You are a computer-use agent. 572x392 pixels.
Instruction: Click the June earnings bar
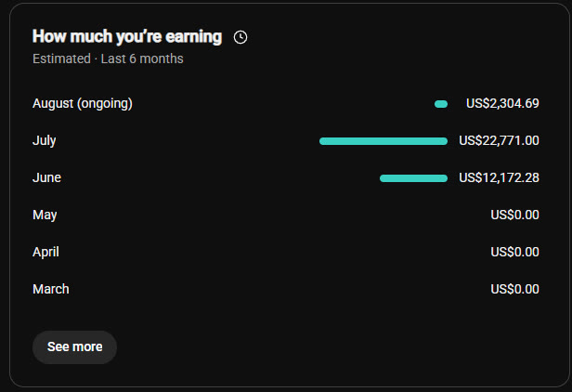[414, 178]
